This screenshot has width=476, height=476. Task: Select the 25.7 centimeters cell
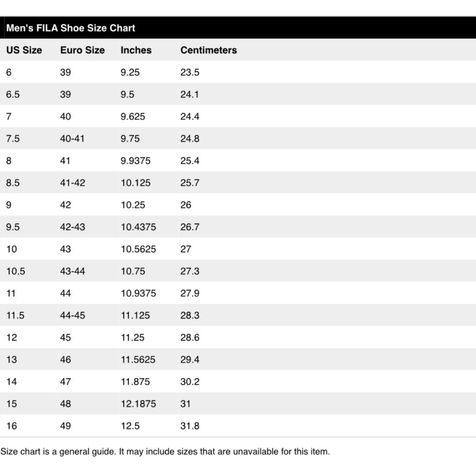click(x=190, y=183)
